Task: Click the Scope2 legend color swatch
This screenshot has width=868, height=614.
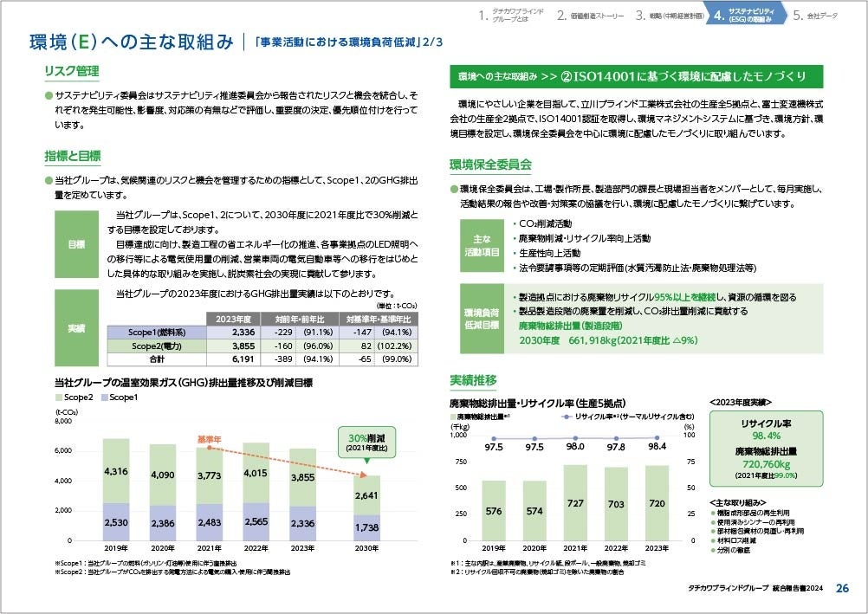Action: 59,397
